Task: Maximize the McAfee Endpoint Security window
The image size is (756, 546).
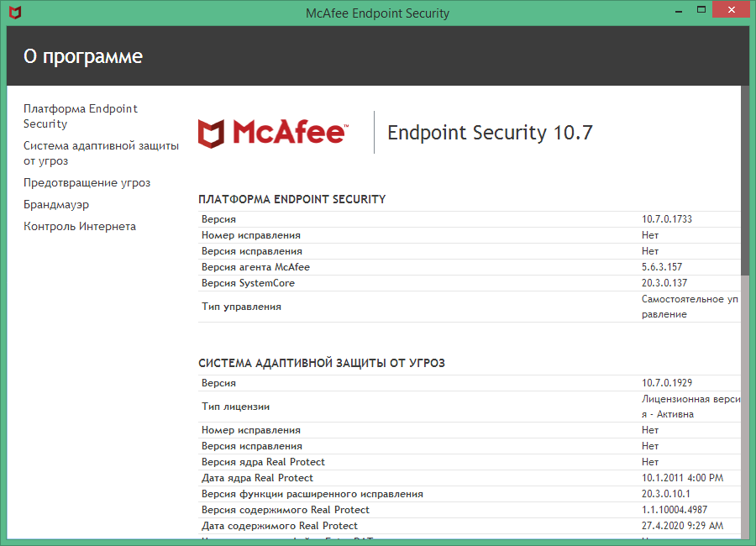Action: click(701, 9)
